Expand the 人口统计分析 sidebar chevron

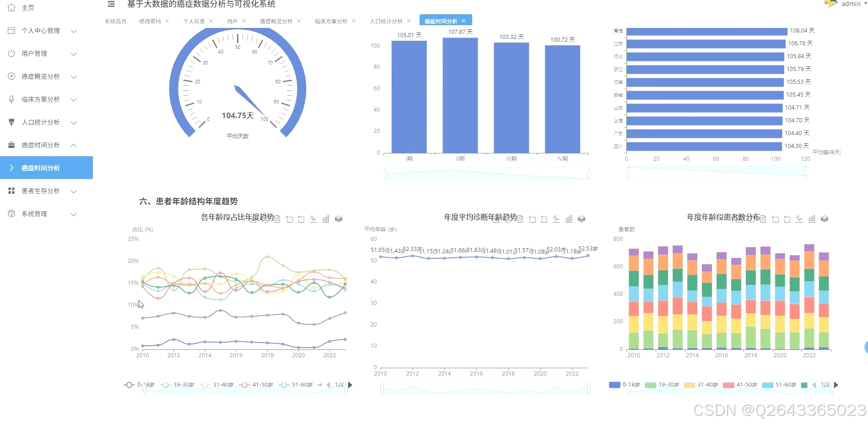click(x=74, y=123)
